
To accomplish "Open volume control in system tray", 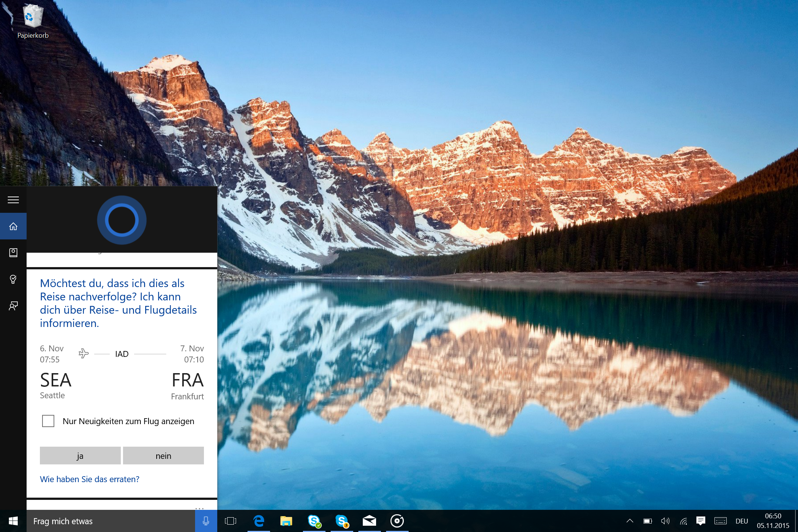I will (x=665, y=521).
